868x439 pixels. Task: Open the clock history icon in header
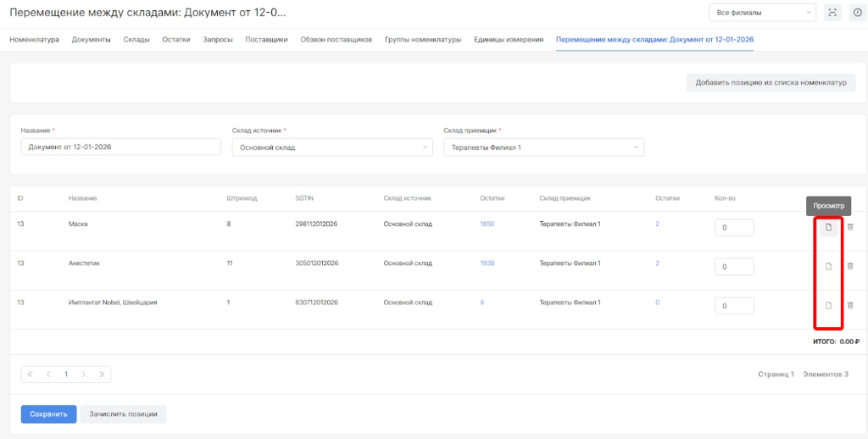click(855, 13)
